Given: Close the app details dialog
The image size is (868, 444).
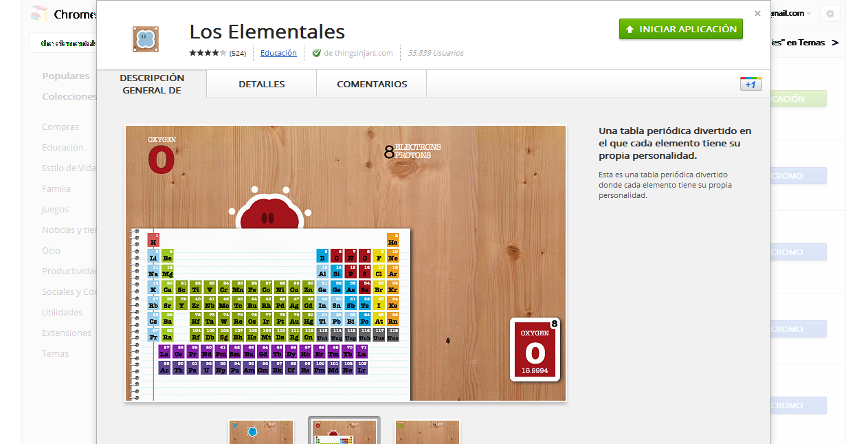Looking at the screenshot, I should click(757, 13).
